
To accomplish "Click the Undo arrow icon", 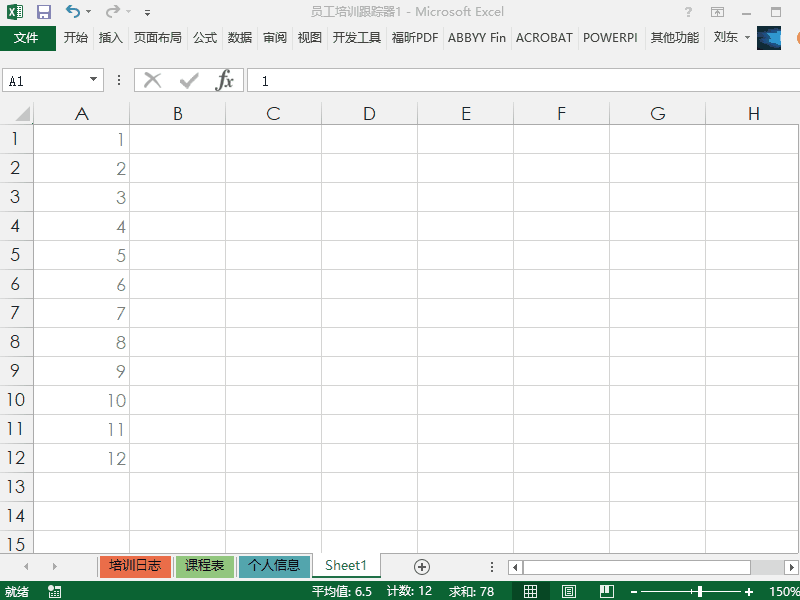I will click(x=72, y=12).
